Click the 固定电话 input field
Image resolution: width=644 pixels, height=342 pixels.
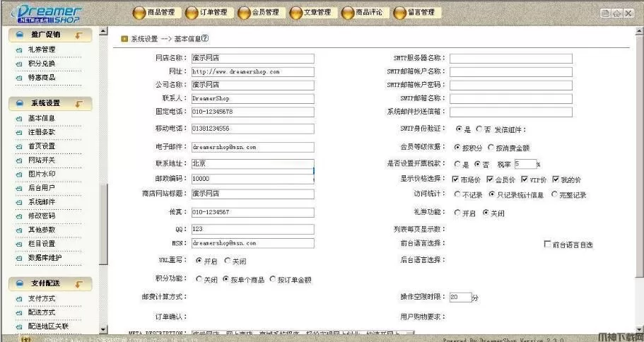[x=252, y=112]
